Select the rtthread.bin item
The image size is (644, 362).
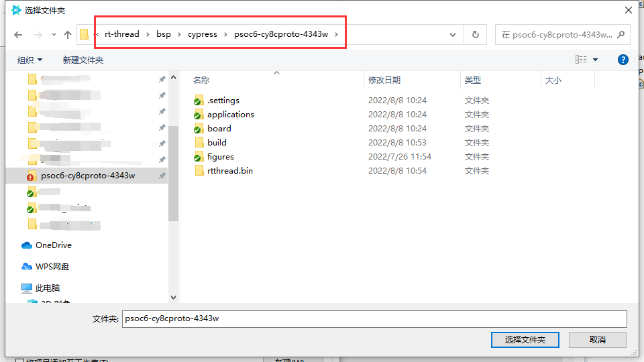tap(229, 171)
